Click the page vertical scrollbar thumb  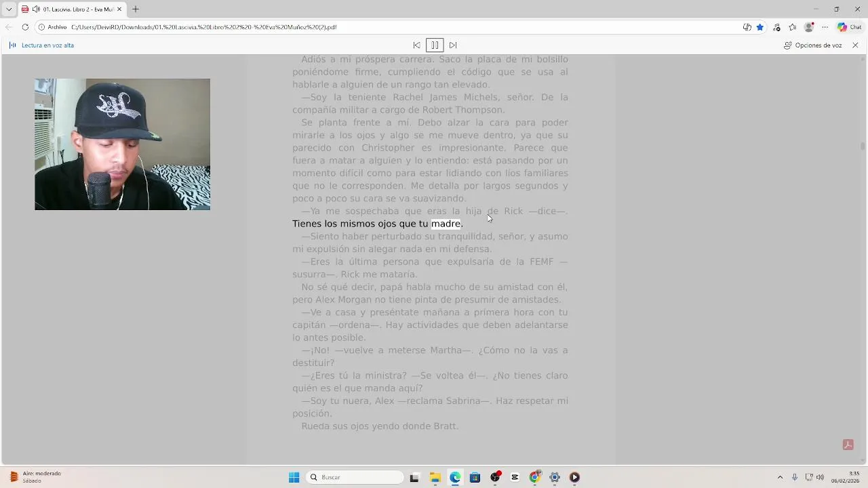[x=863, y=146]
